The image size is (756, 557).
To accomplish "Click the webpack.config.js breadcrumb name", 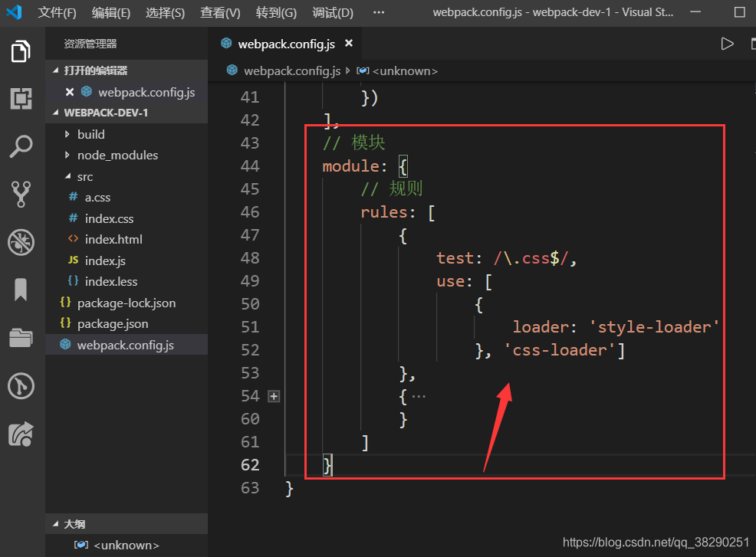I will pyautogui.click(x=292, y=70).
